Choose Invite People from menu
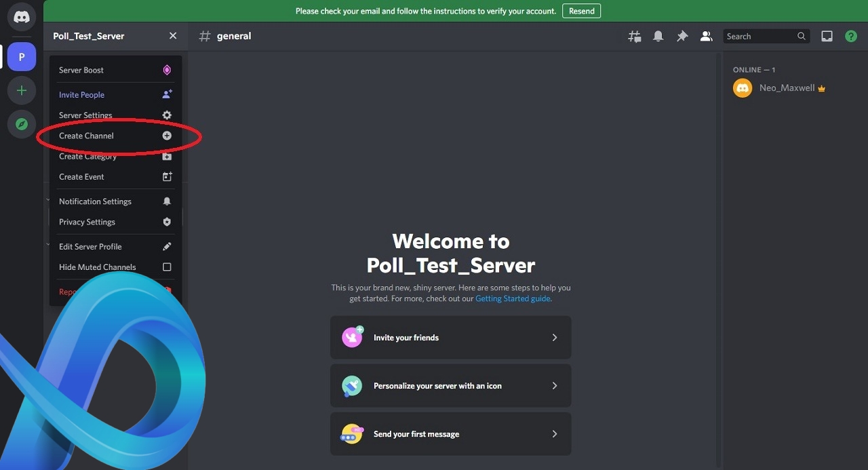 [115, 95]
